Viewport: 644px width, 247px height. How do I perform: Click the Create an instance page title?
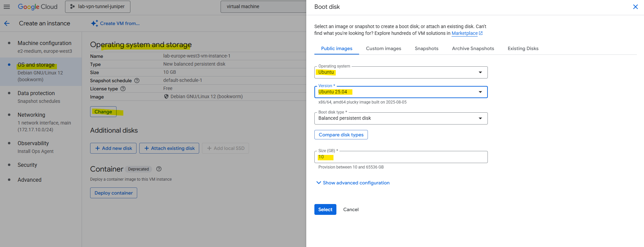coord(44,23)
